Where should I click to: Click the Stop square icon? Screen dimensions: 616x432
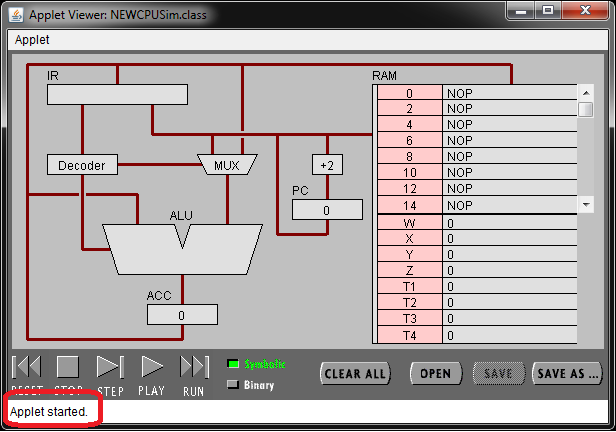68,366
